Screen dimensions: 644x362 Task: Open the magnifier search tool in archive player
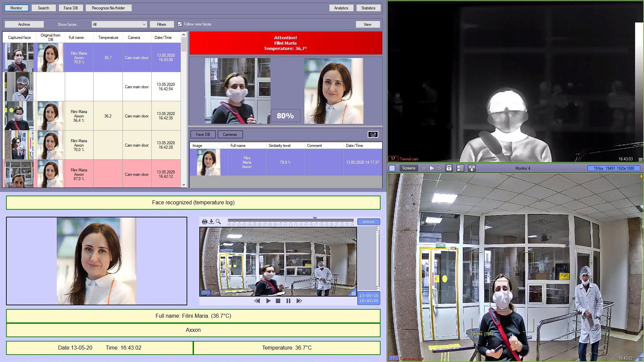point(218,221)
